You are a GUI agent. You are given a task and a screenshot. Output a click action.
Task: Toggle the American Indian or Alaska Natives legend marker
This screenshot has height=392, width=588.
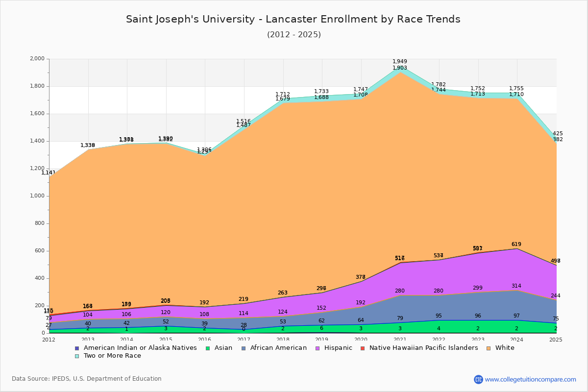tap(76, 348)
